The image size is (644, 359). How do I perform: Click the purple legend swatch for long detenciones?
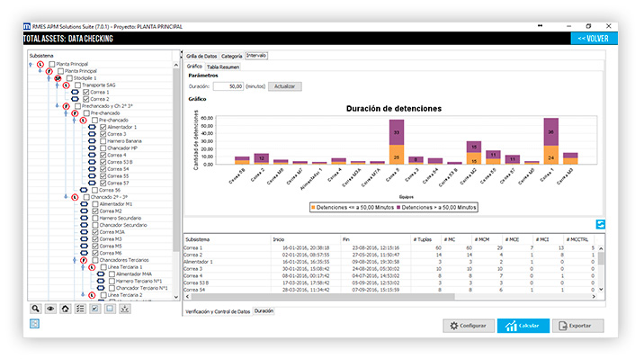[398, 208]
